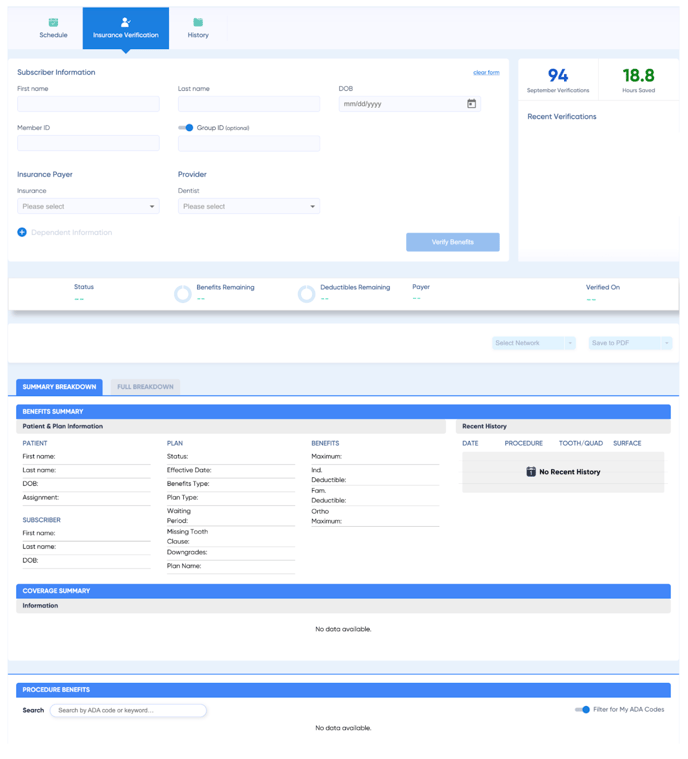Click the Benefits Remaining ring indicator
Viewport: 688px width, 759px height.
click(183, 294)
